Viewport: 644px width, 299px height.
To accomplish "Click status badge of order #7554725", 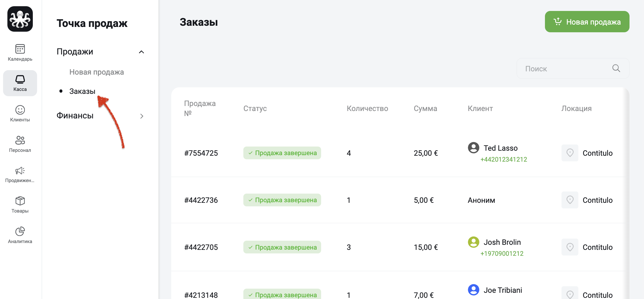I will coord(282,153).
